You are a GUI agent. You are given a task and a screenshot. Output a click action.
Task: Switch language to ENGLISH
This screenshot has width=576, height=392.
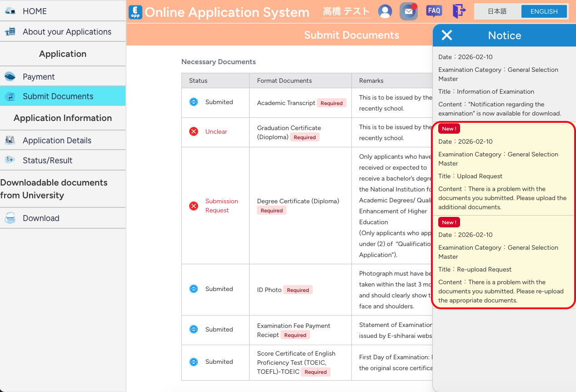[x=544, y=11]
